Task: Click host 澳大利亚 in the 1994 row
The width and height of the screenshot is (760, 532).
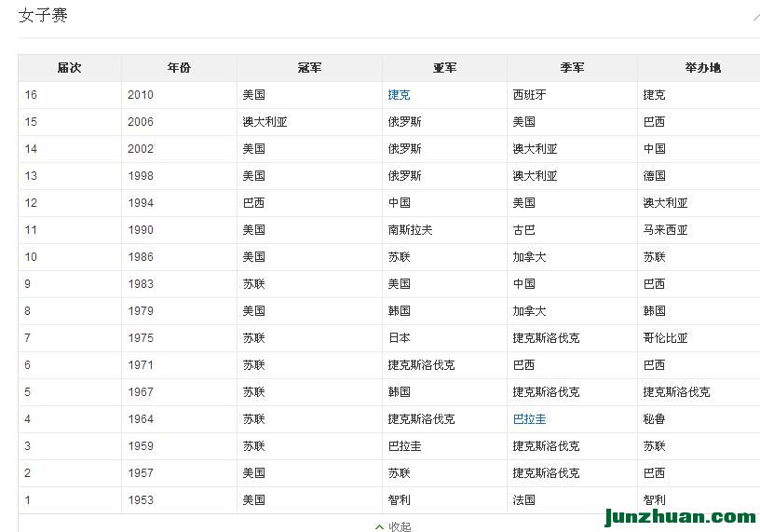Action: click(665, 203)
